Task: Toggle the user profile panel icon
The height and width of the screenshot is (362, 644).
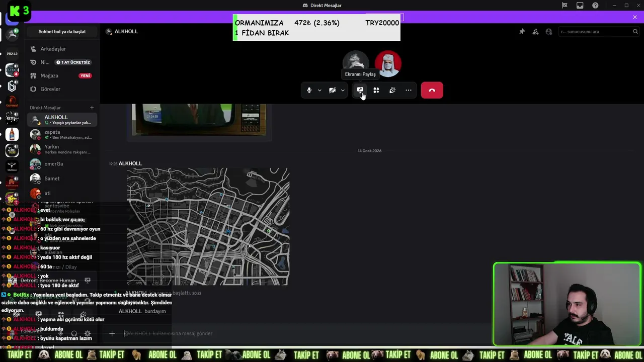Action: [549, 32]
